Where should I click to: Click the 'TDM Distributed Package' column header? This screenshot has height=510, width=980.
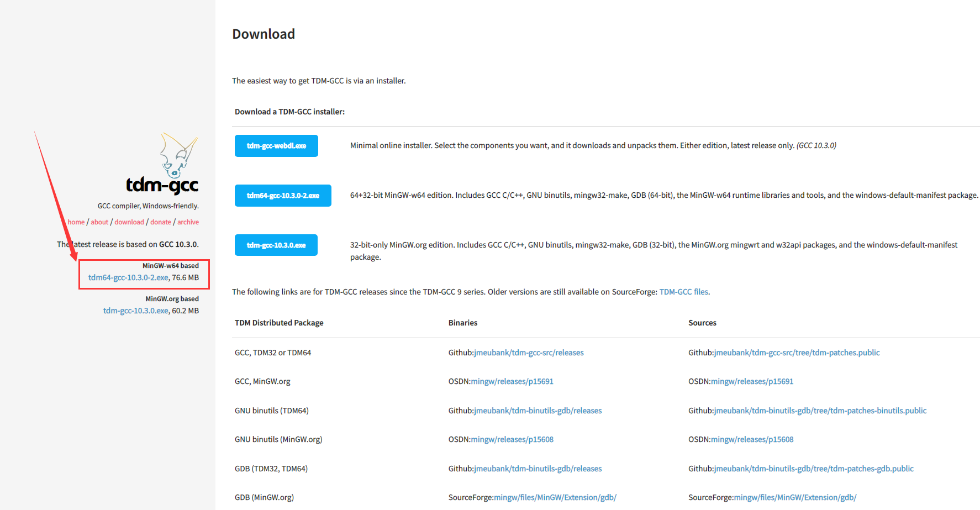coord(279,323)
